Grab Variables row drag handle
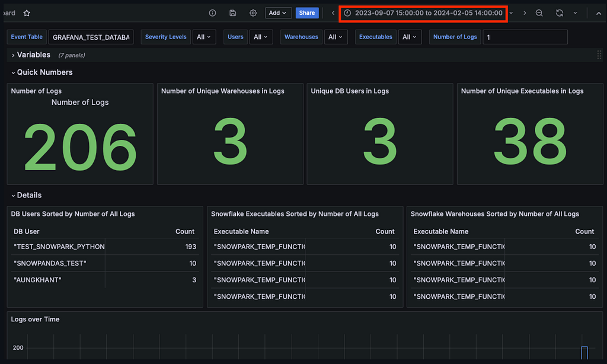This screenshot has height=364, width=607. tap(599, 55)
